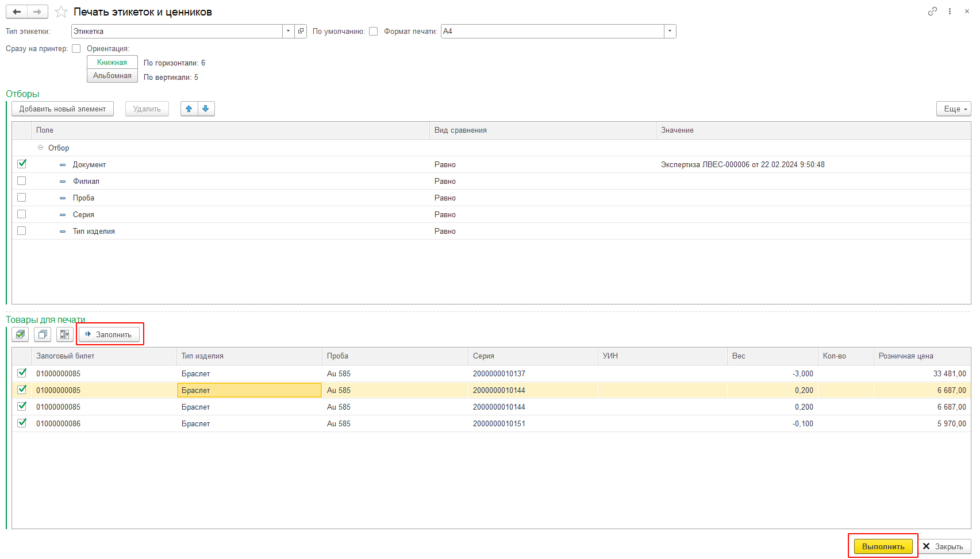Move filter element up with blue arrow

(x=189, y=109)
